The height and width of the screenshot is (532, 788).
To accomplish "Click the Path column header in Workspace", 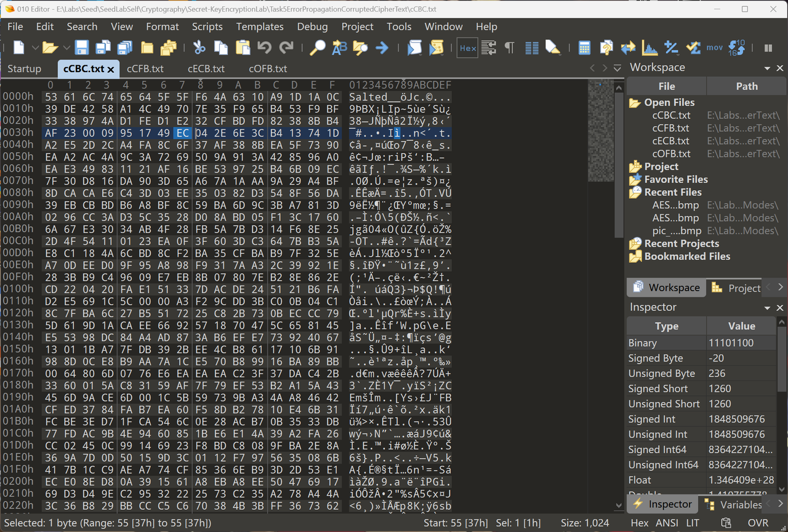I will coord(747,87).
